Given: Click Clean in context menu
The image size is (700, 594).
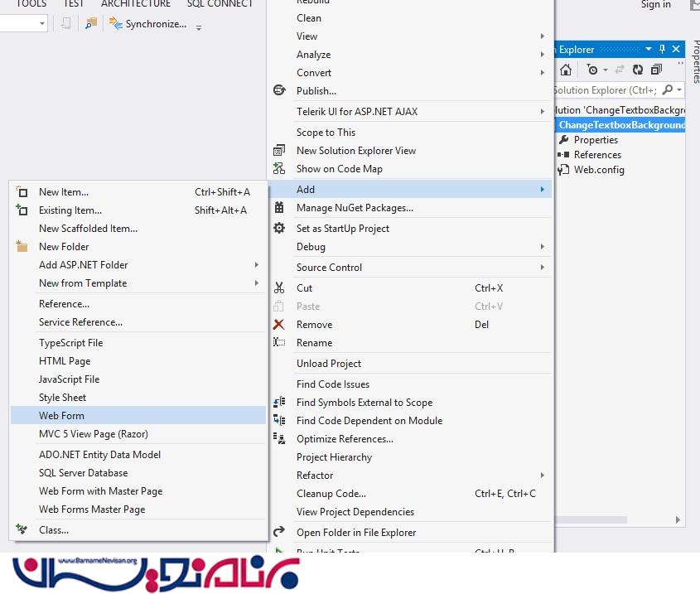Looking at the screenshot, I should 411,18.
